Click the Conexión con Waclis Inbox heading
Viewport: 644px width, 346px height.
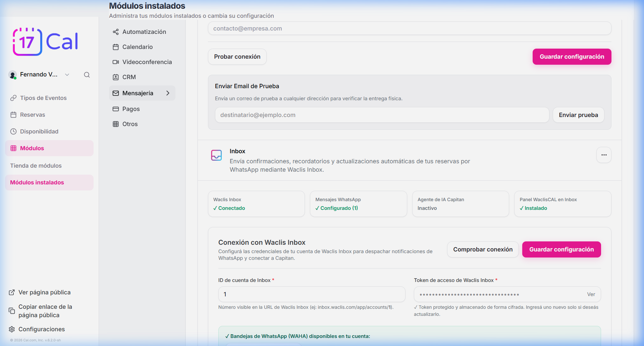tap(262, 242)
